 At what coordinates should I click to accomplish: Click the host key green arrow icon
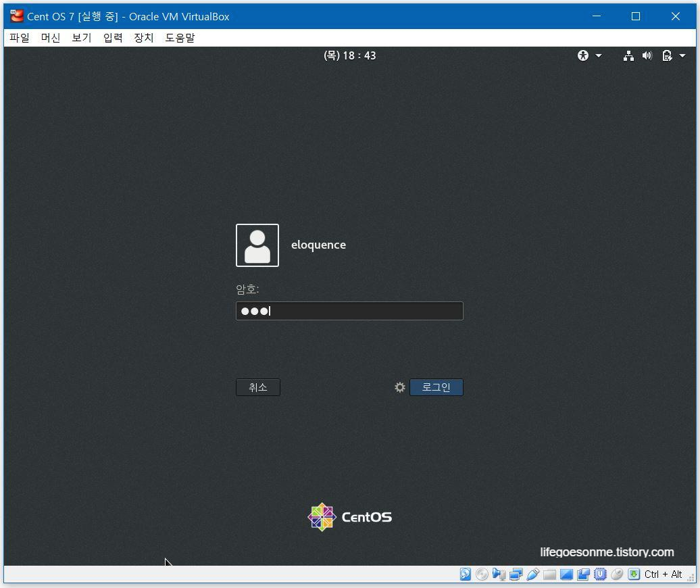(634, 574)
